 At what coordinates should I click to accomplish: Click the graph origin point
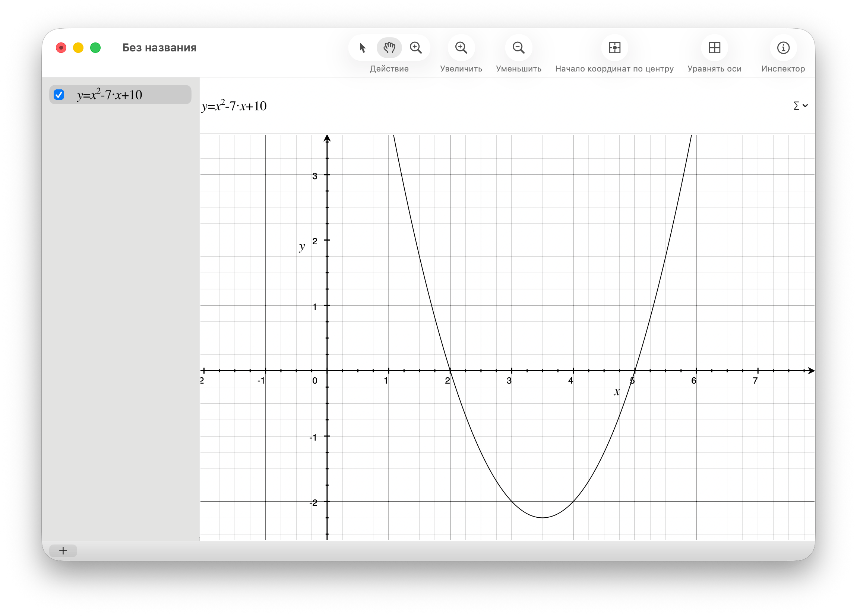tap(327, 371)
